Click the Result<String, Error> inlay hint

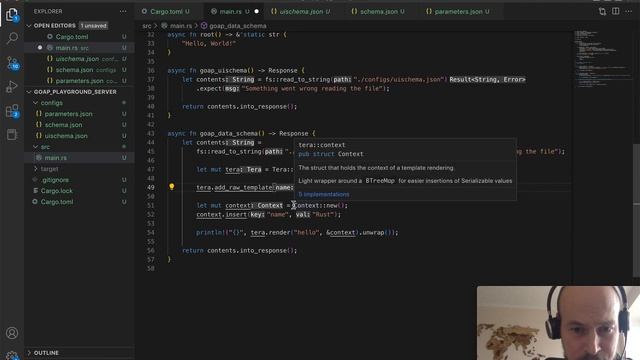tap(487, 80)
